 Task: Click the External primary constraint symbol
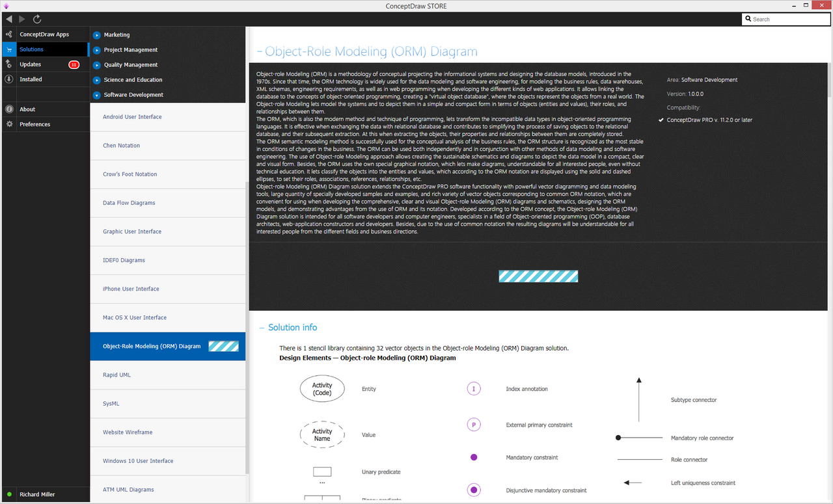[474, 425]
